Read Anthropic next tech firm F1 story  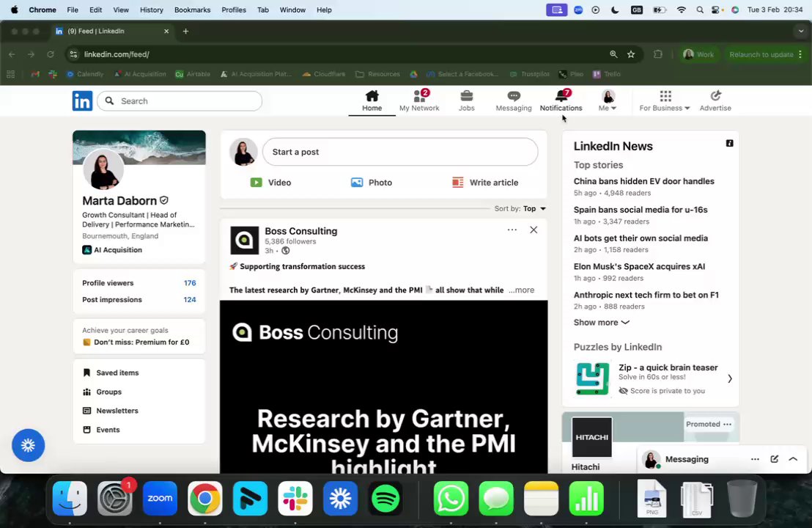[x=646, y=295]
